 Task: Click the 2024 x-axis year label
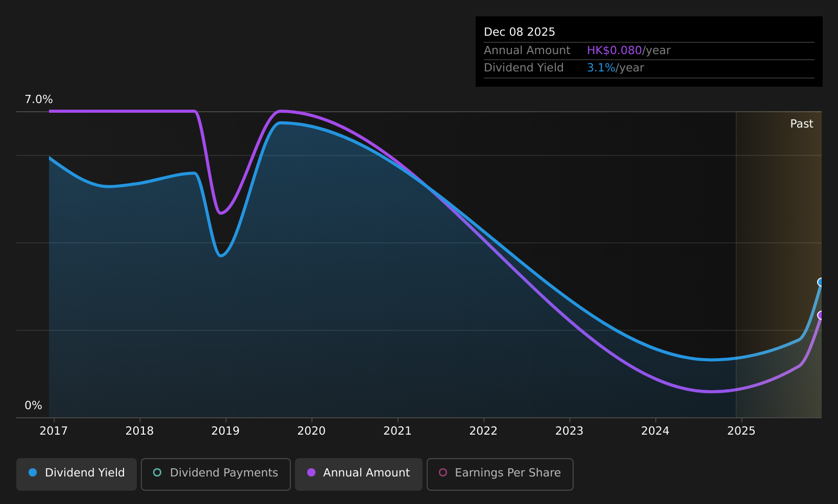[x=655, y=431]
